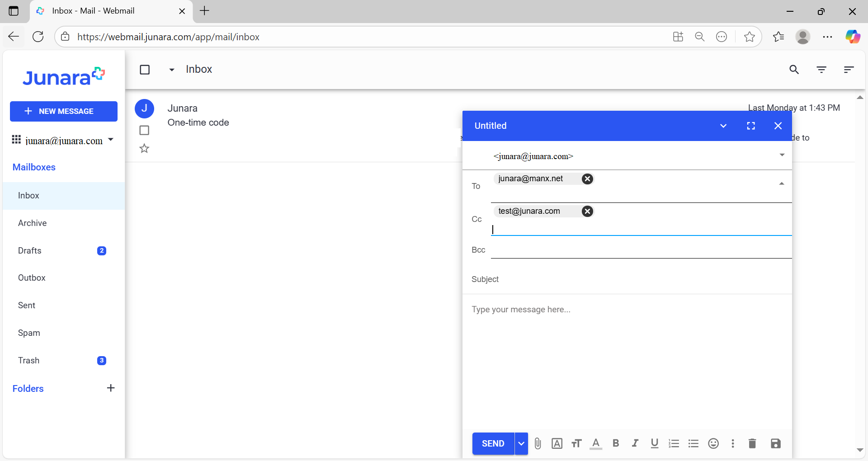Save the draft with the floppy icon
The height and width of the screenshot is (461, 868).
click(x=776, y=443)
